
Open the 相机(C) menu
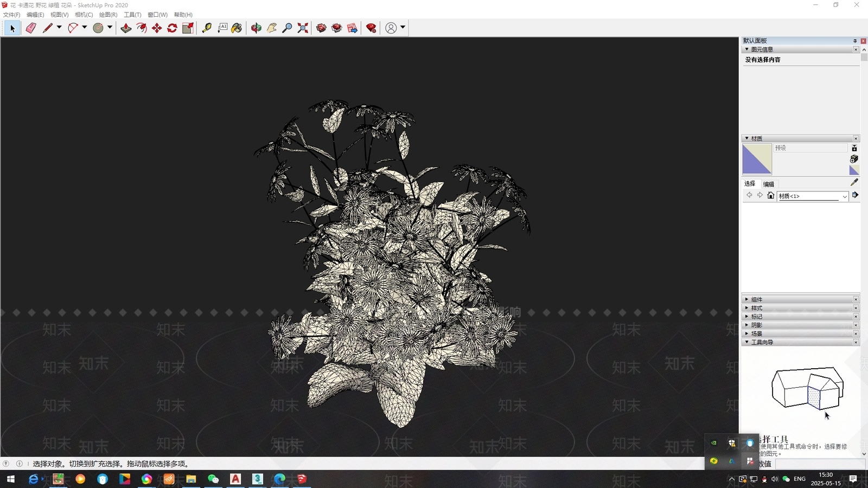[x=84, y=15]
